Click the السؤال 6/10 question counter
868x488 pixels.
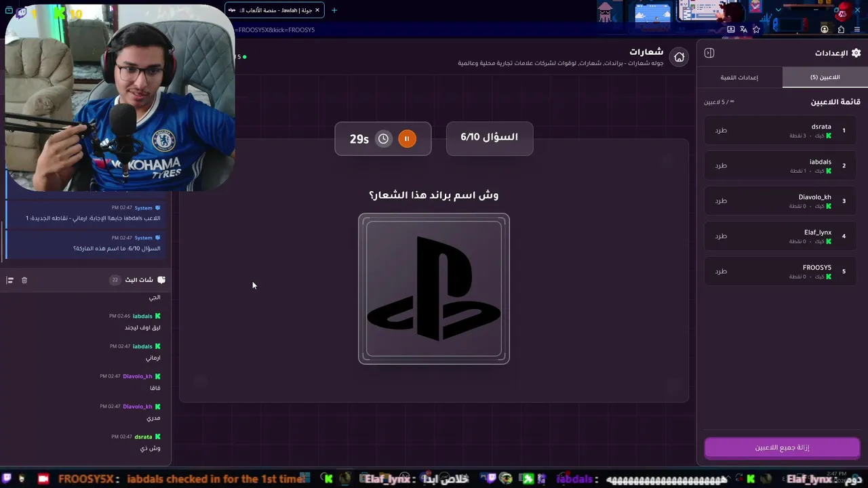490,138
